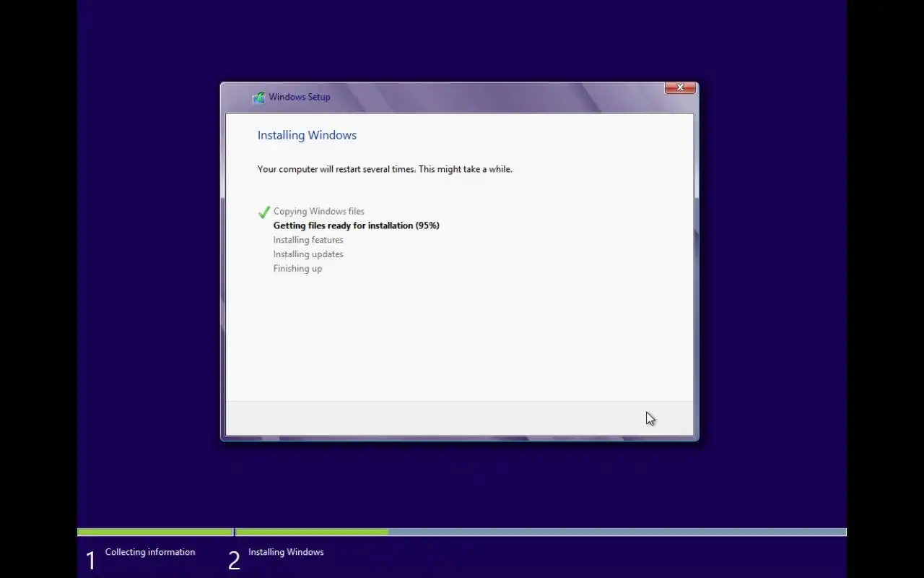Screen dimensions: 924x578
Task: Click the 'Installing updates' step
Action: click(308, 254)
